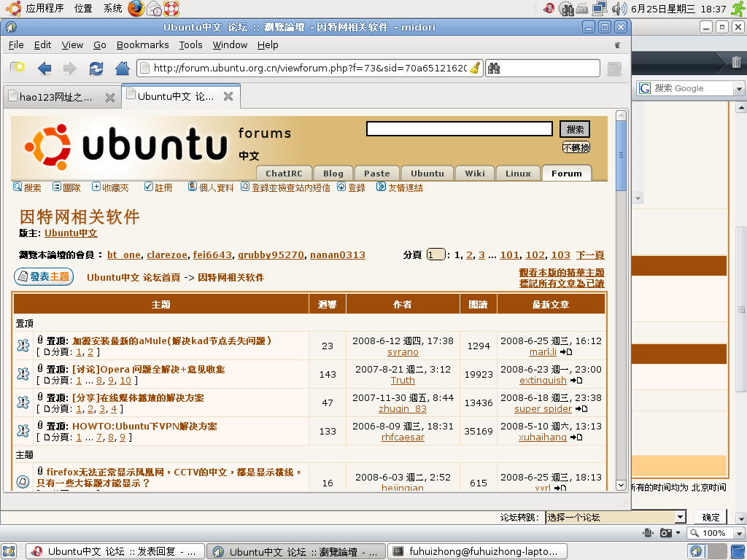The image size is (747, 560).
Task: Click the clock showing 18:37
Action: click(678, 9)
